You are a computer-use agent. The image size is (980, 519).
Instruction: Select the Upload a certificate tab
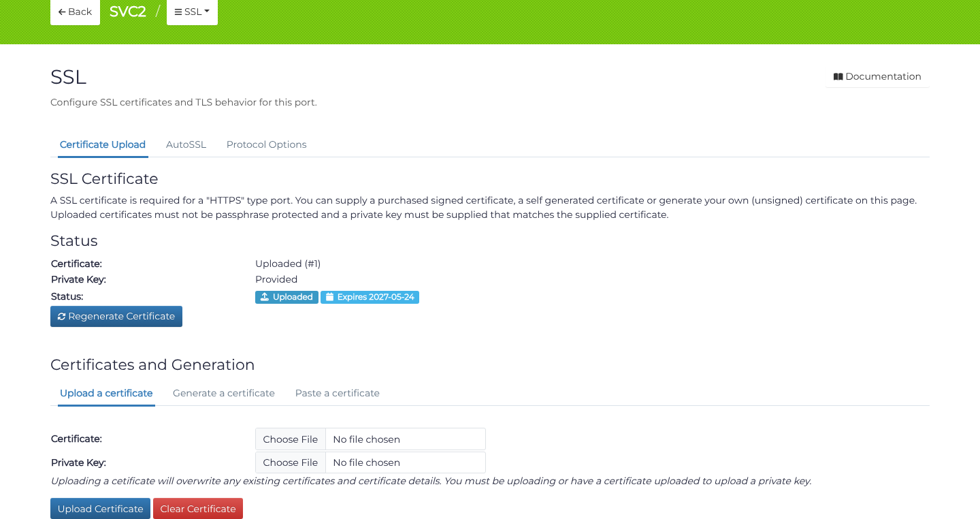pos(106,393)
